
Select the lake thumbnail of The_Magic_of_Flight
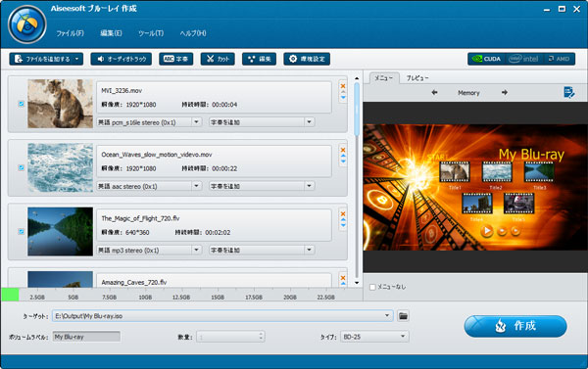(60, 232)
